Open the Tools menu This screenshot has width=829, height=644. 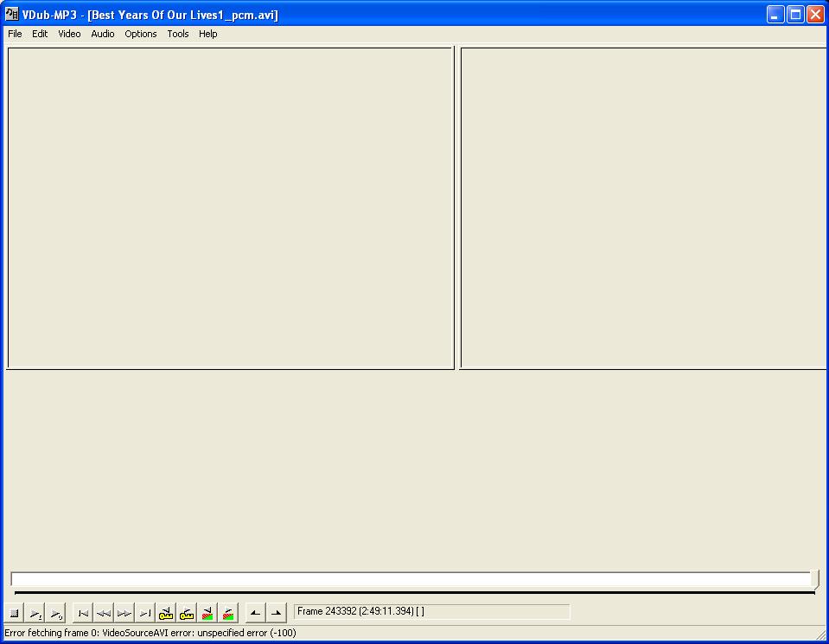tap(178, 34)
